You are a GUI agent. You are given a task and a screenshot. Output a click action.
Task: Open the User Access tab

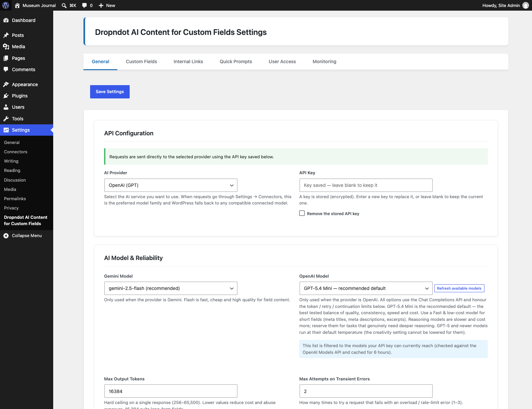tap(282, 62)
